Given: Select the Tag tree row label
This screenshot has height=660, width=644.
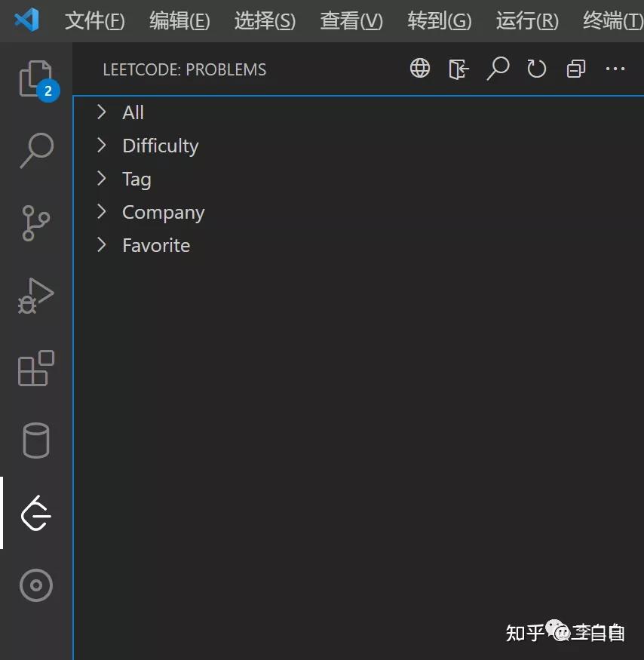Looking at the screenshot, I should pos(136,180).
